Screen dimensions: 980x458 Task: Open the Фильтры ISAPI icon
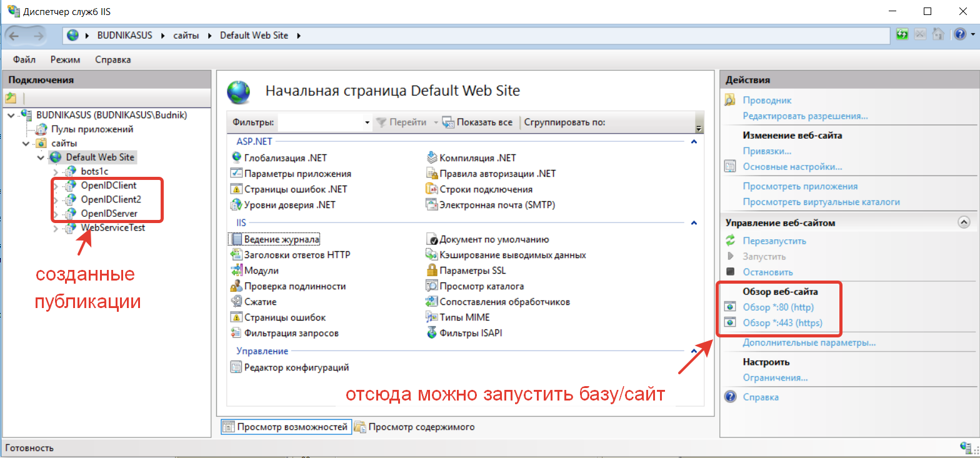click(x=431, y=332)
